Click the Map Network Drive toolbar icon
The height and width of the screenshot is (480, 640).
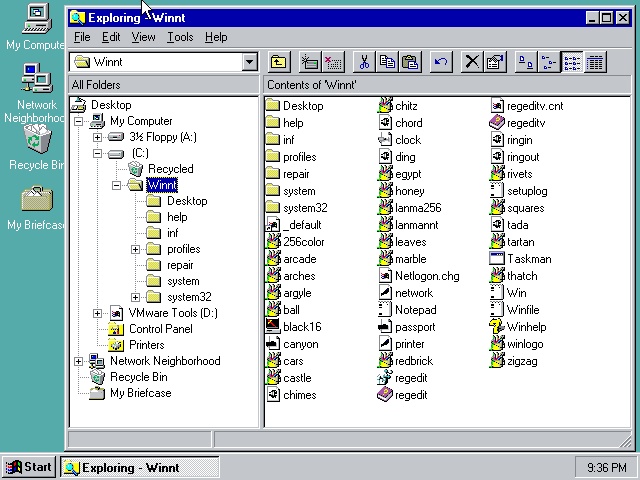pos(311,62)
